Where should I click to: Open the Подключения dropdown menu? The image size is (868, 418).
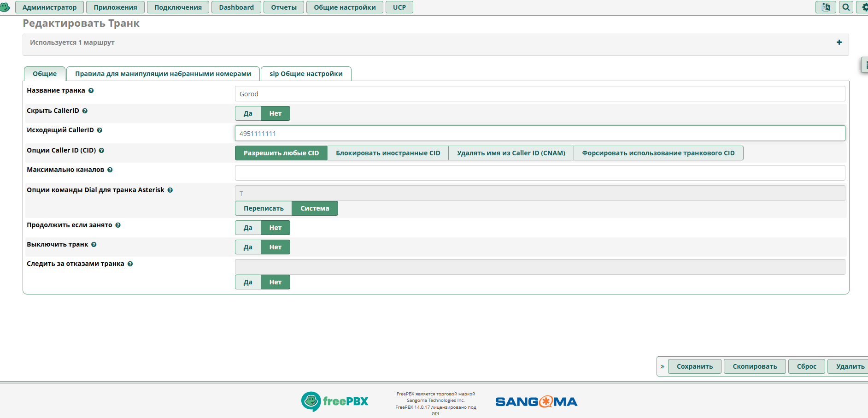point(178,7)
